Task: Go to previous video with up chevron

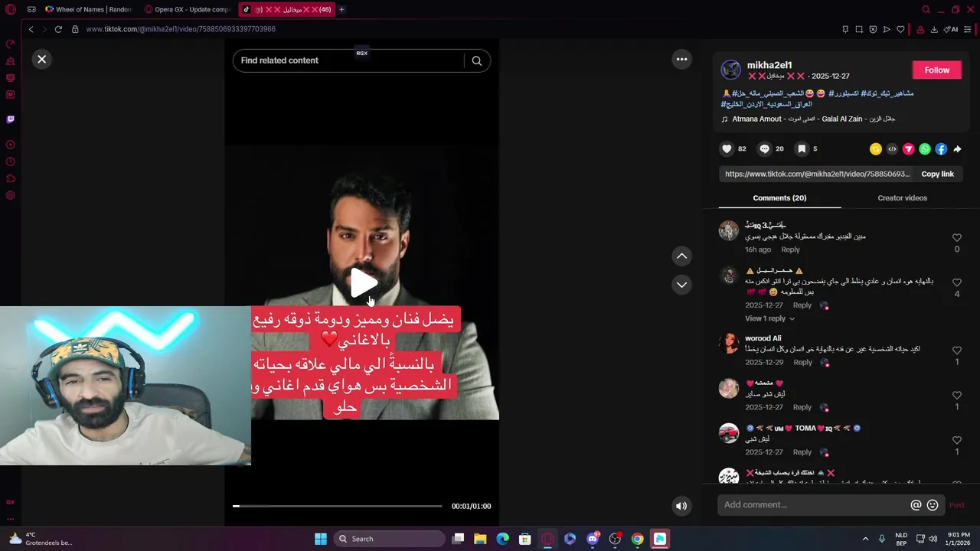Action: (x=681, y=256)
